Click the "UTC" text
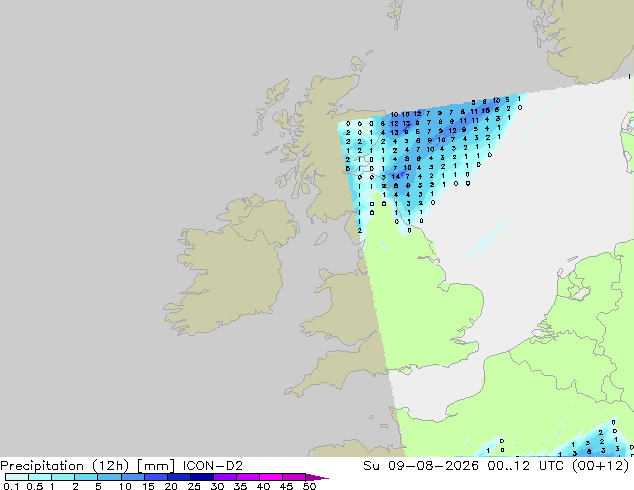The width and height of the screenshot is (634, 490). (552, 466)
